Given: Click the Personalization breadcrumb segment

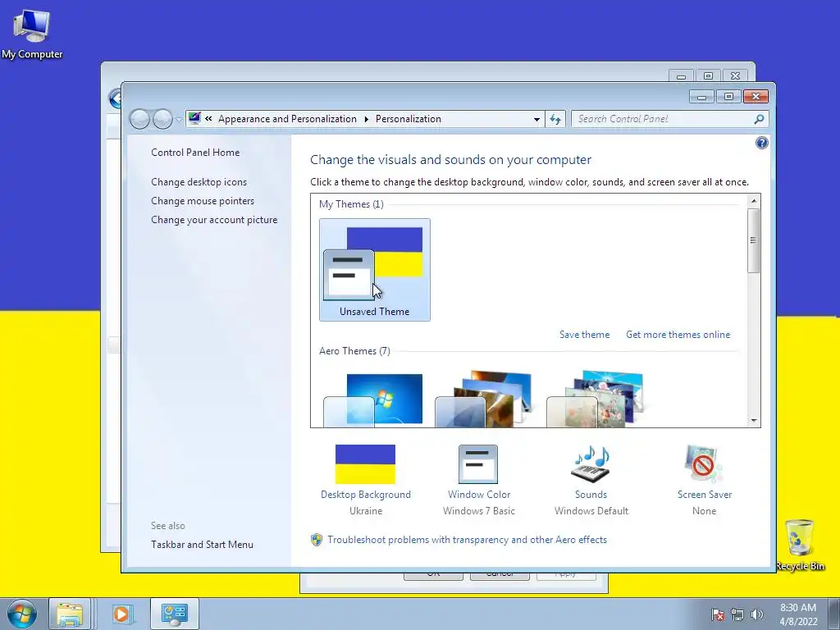Looking at the screenshot, I should point(409,119).
